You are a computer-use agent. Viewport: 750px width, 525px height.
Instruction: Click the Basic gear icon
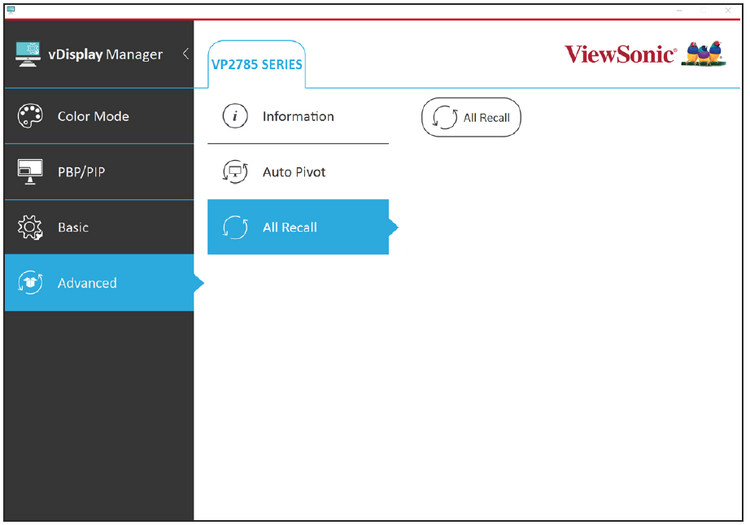pos(30,228)
